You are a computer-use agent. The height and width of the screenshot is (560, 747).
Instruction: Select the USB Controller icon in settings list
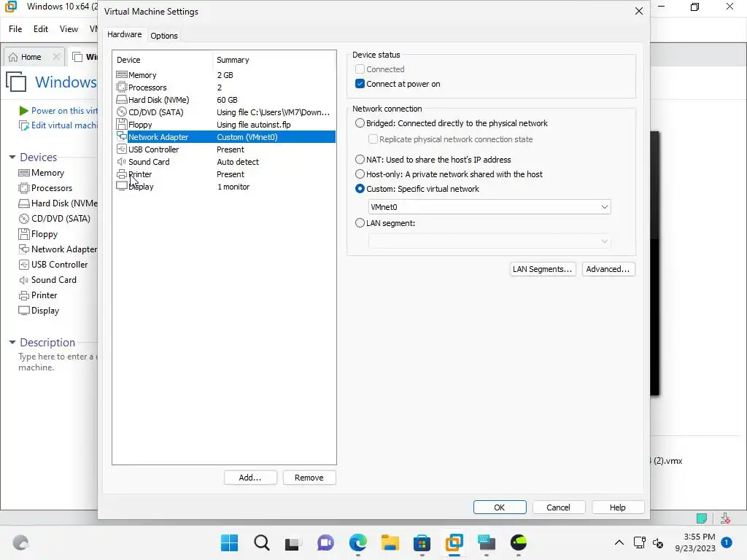click(122, 149)
